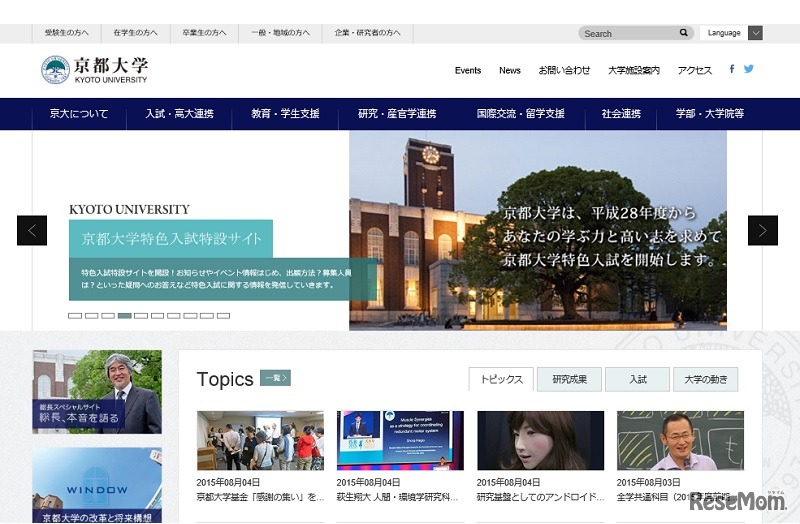Select ninth slide indicator
This screenshot has height=524, width=800.
point(207,316)
